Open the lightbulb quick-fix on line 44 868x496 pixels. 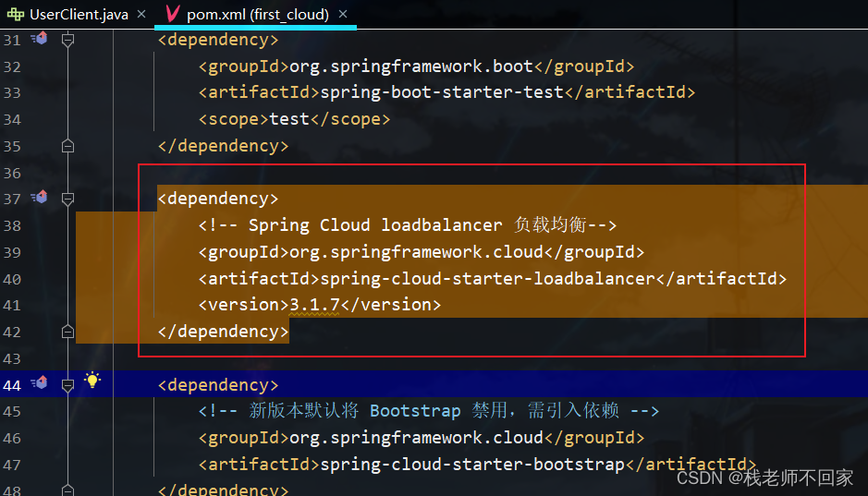(92, 380)
